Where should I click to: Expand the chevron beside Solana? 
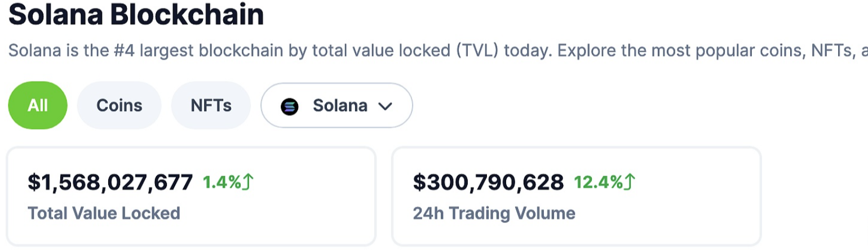point(386,106)
